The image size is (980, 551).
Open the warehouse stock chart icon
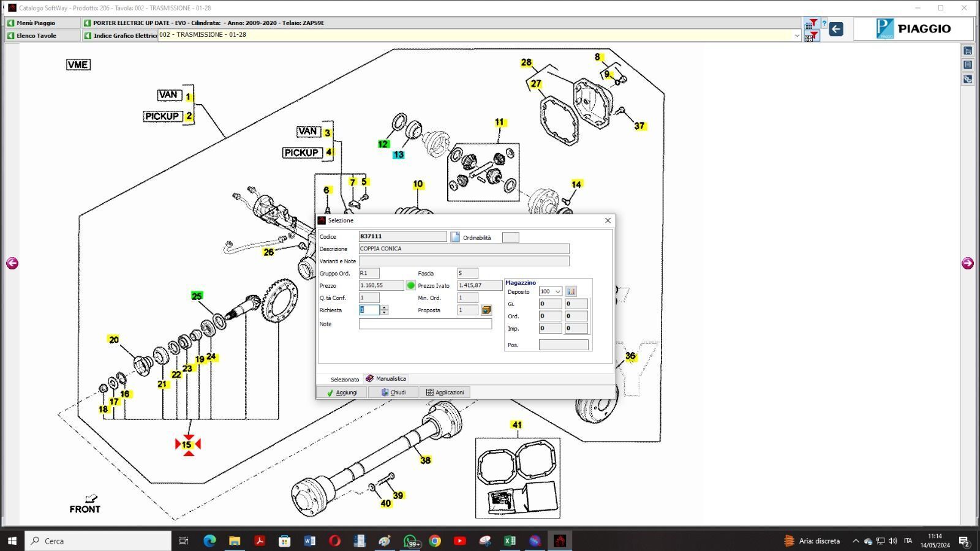point(571,291)
